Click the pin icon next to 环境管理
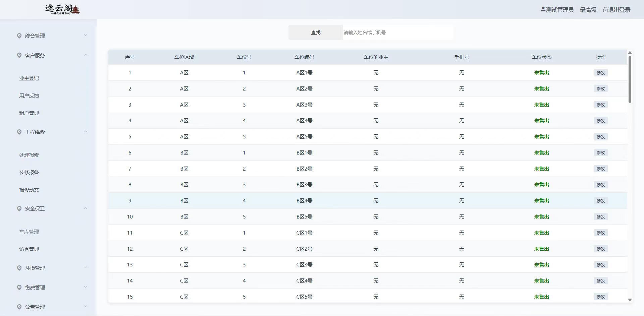Image resolution: width=644 pixels, height=316 pixels. pos(19,268)
